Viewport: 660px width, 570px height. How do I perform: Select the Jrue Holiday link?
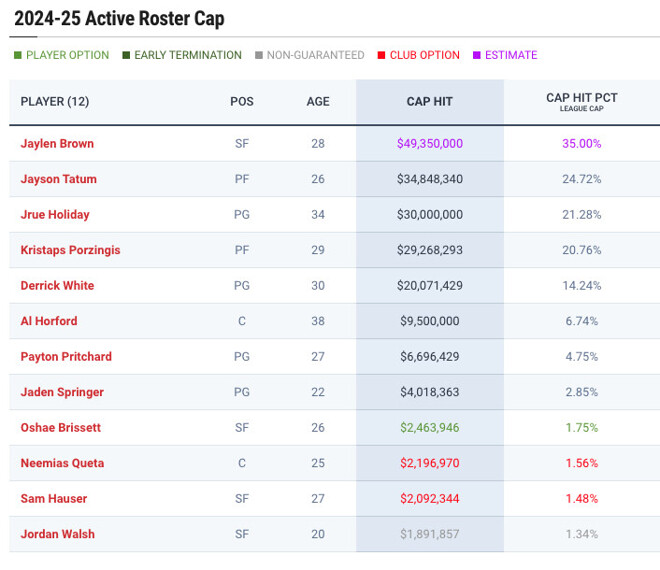coord(55,215)
